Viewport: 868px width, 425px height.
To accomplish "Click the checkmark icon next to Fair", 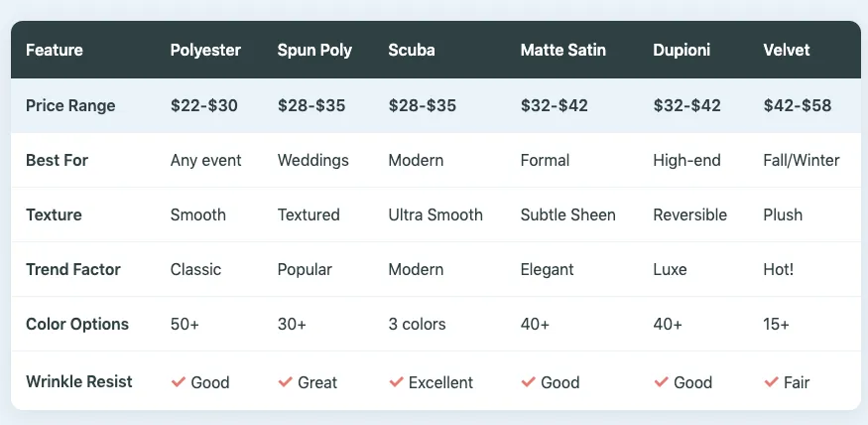I will (x=771, y=382).
